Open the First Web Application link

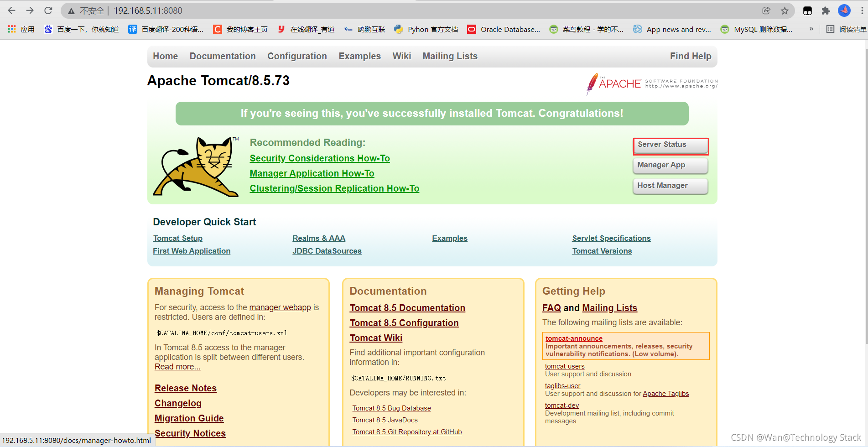(x=192, y=251)
